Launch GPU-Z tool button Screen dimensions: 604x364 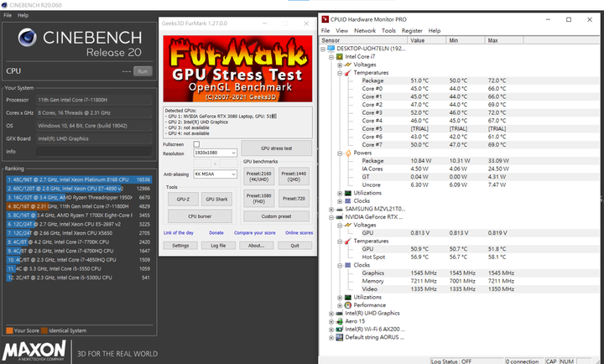(x=183, y=199)
